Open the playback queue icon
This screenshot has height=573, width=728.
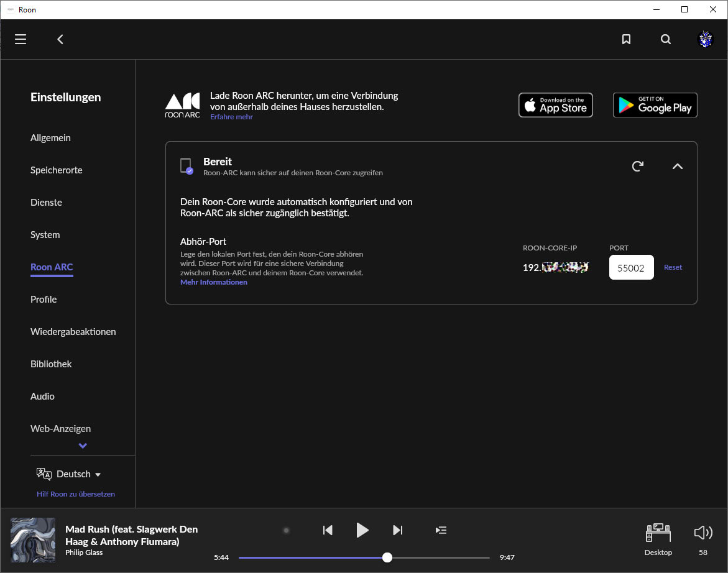coord(441,530)
